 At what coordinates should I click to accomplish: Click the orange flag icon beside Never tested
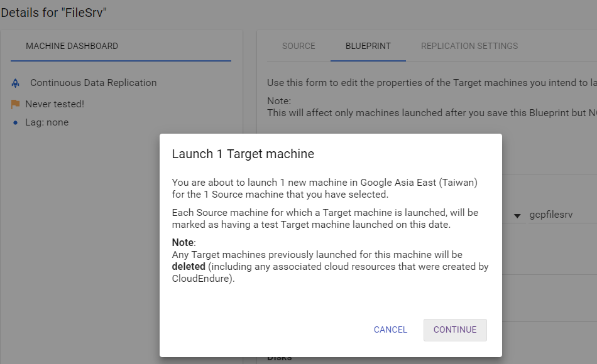15,104
